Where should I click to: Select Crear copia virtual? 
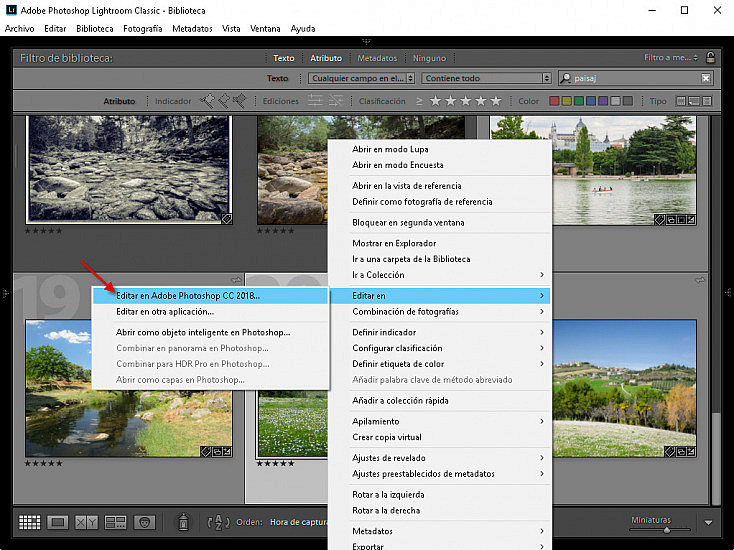point(440,437)
